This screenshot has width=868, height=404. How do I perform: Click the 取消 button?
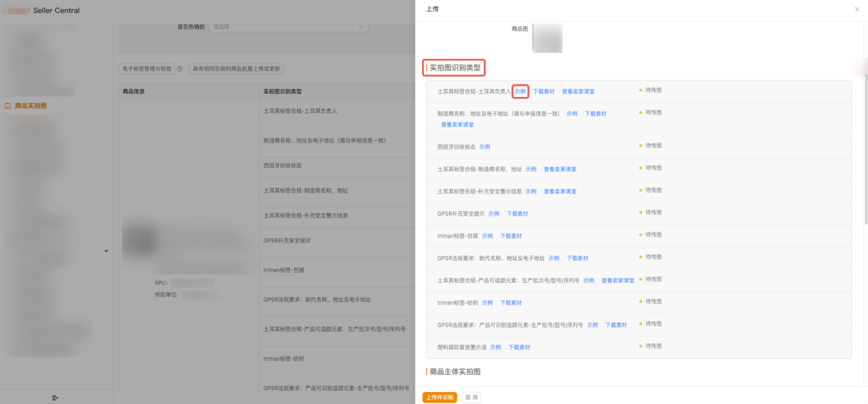pos(471,397)
